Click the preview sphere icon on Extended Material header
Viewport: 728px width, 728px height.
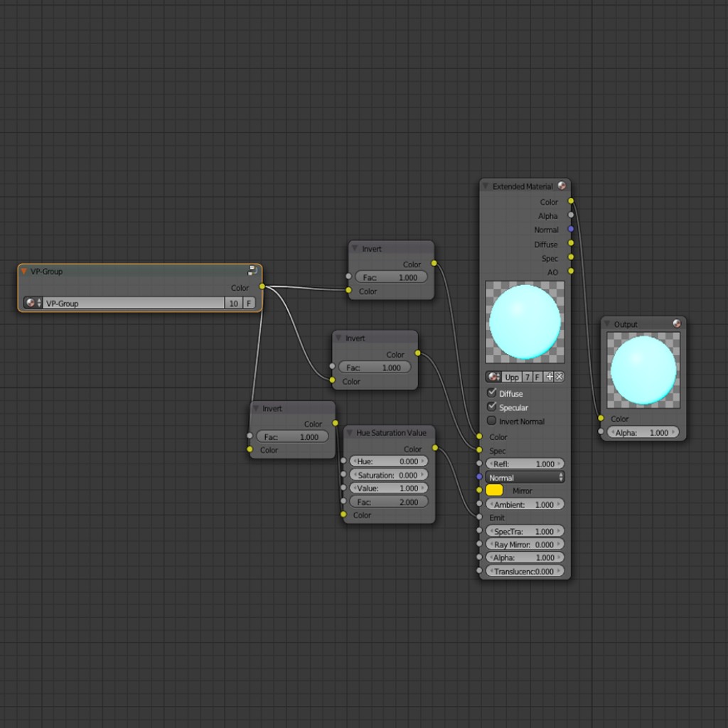562,186
